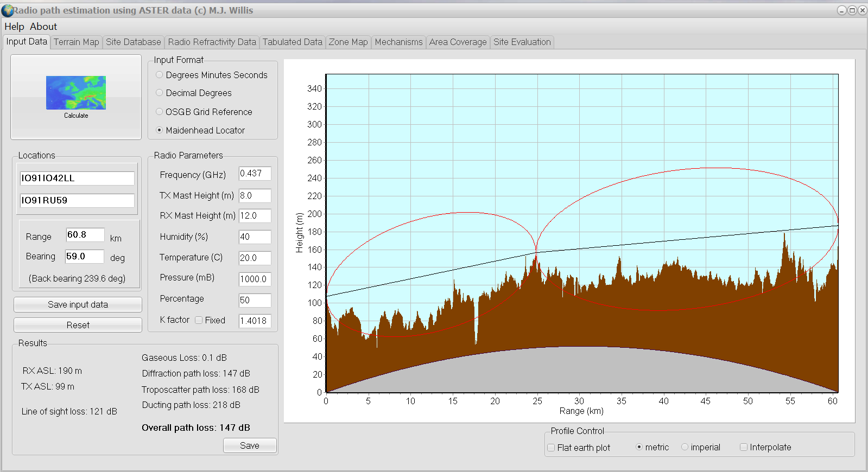Image resolution: width=868 pixels, height=472 pixels.
Task: Click the Percentage field
Action: [255, 301]
